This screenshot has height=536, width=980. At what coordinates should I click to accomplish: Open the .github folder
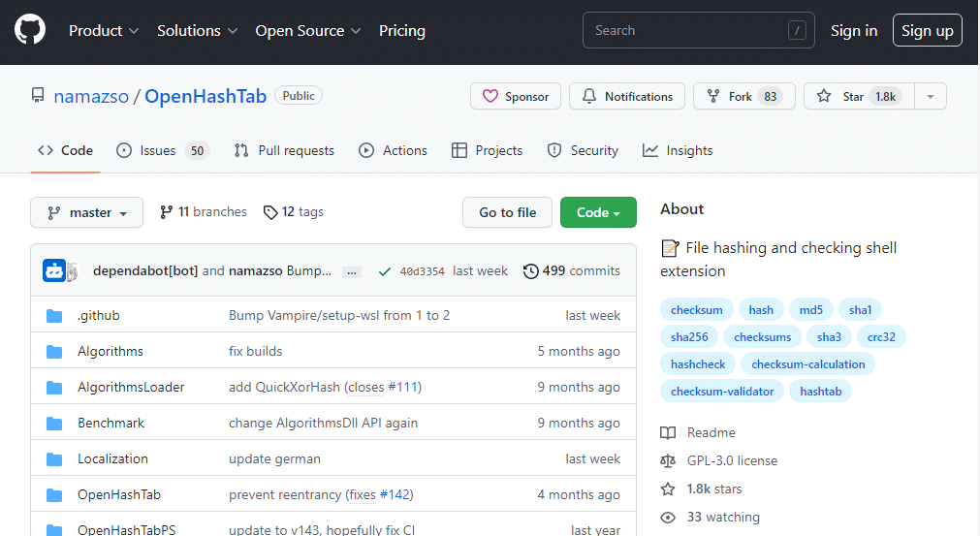click(98, 315)
